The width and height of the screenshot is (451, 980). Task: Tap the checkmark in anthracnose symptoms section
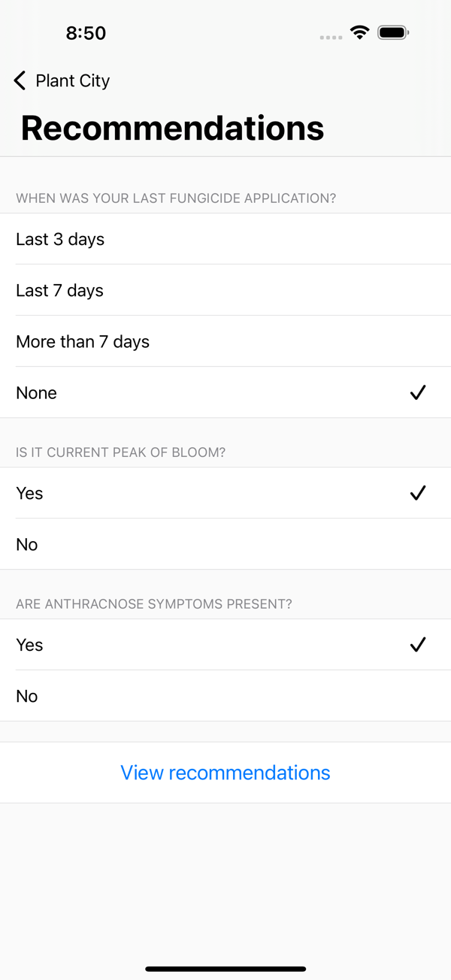(x=418, y=645)
